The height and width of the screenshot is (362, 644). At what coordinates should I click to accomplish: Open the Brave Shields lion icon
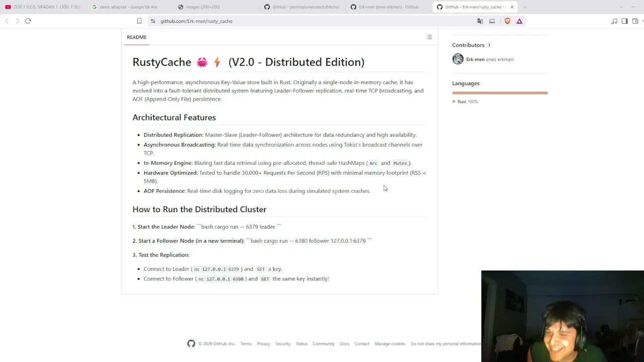[507, 21]
